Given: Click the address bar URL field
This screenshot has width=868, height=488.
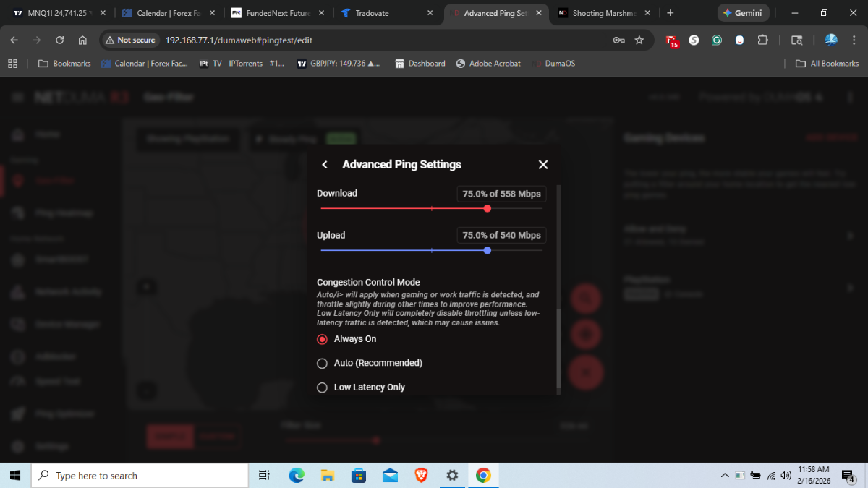Looking at the screenshot, I should click(362, 40).
